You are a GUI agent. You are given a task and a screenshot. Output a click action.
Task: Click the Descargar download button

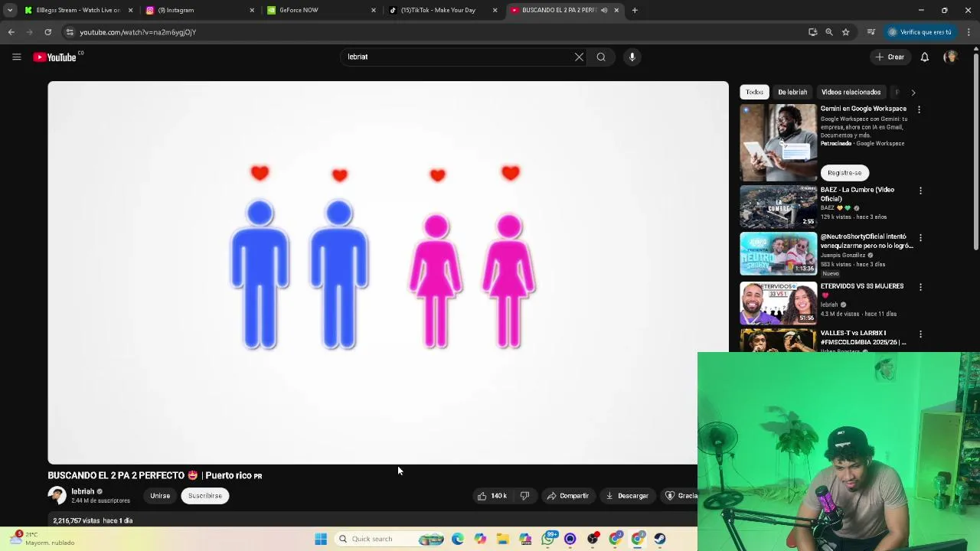pyautogui.click(x=627, y=496)
